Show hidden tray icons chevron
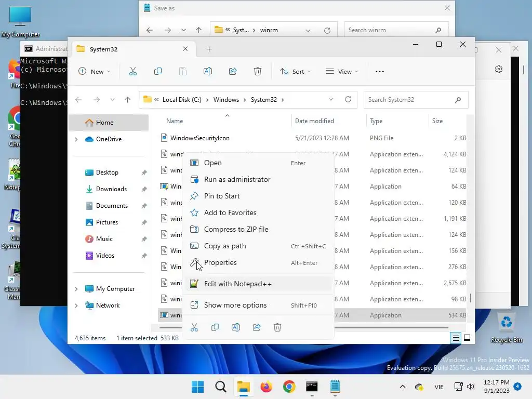This screenshot has height=399, width=532. pyautogui.click(x=403, y=387)
